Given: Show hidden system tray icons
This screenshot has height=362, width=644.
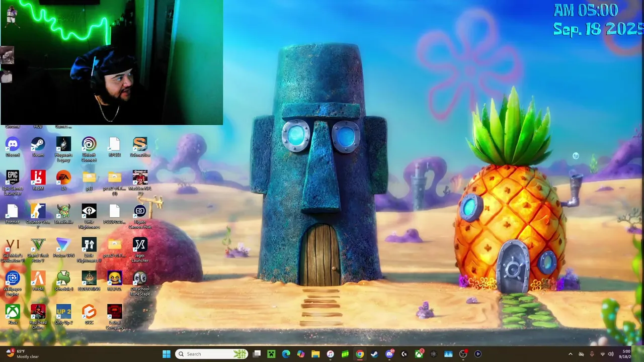Looking at the screenshot, I should click(x=570, y=354).
